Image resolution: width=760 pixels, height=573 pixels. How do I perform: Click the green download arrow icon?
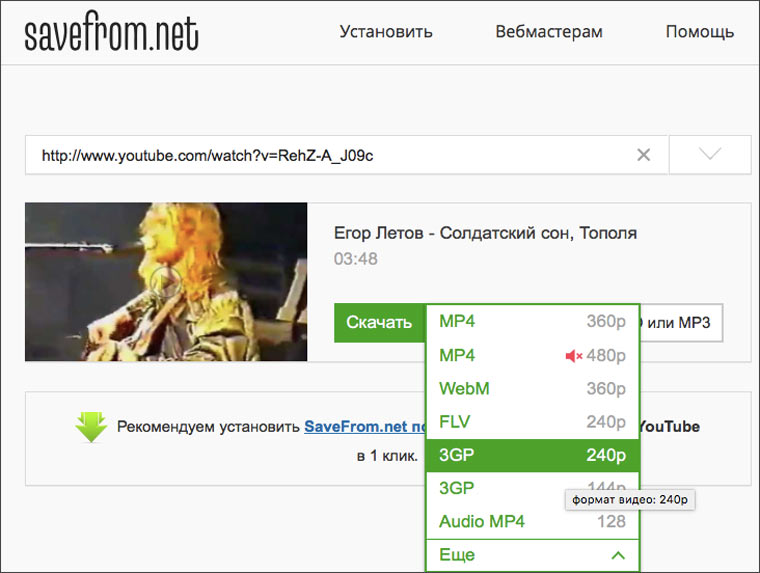(91, 427)
